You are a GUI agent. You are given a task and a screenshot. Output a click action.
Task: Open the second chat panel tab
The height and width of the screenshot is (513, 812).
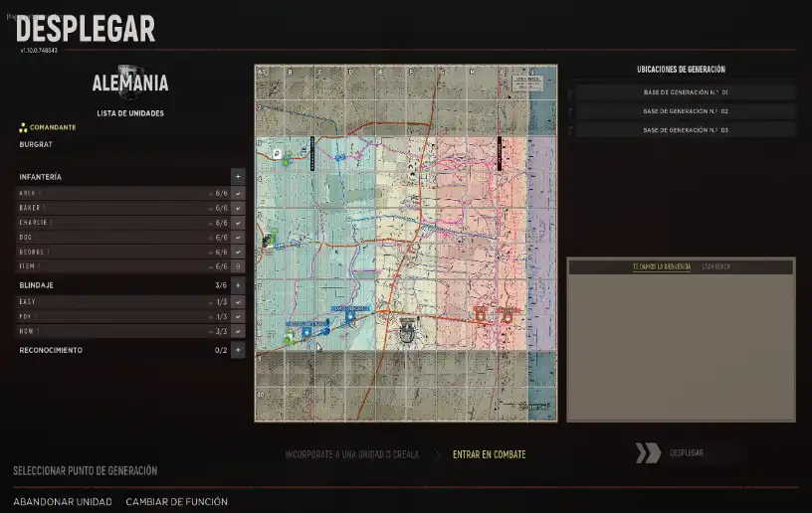pyautogui.click(x=715, y=267)
